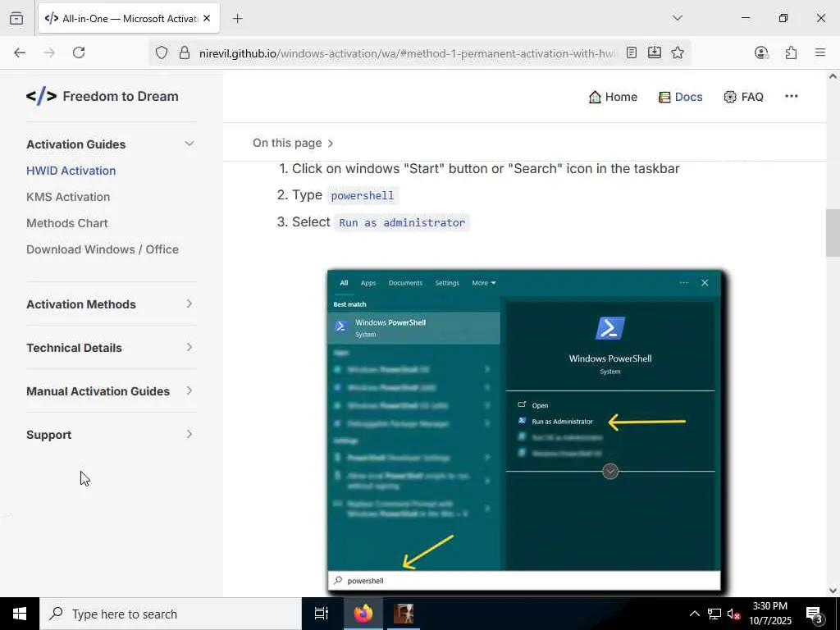
Task: Click the install/save page icon in address bar
Action: (x=654, y=52)
